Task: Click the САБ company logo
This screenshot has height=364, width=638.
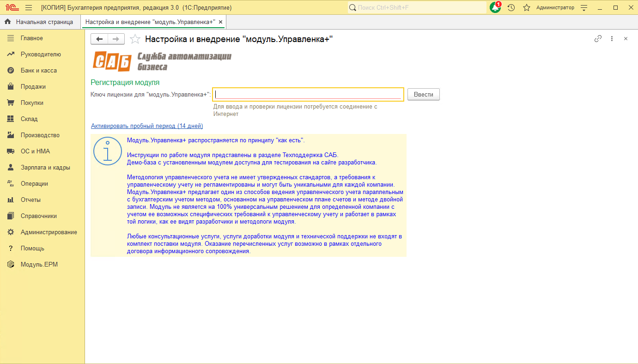Action: tap(162, 61)
